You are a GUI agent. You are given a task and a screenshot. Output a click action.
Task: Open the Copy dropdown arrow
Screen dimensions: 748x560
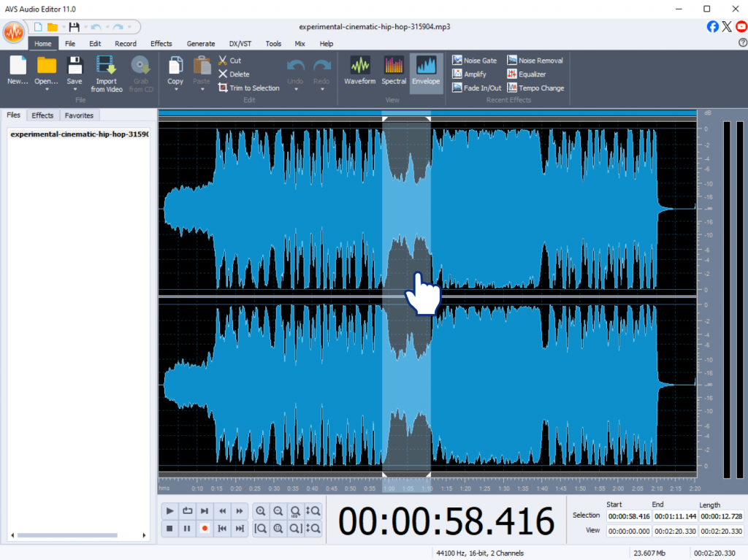pyautogui.click(x=175, y=91)
